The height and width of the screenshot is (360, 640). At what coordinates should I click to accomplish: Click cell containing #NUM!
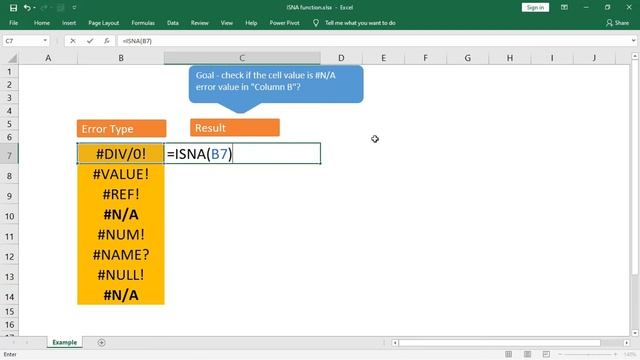[x=121, y=235]
